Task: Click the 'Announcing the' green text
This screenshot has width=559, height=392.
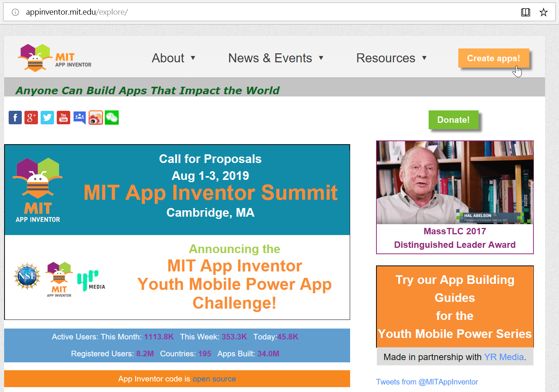Action: [x=234, y=249]
